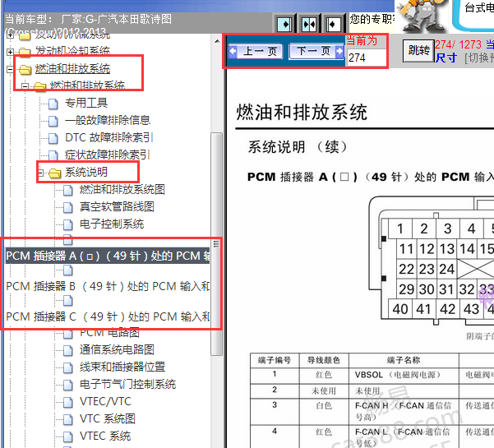Click page icon beside VTC 系统图
The image size is (494, 448).
pos(68,419)
